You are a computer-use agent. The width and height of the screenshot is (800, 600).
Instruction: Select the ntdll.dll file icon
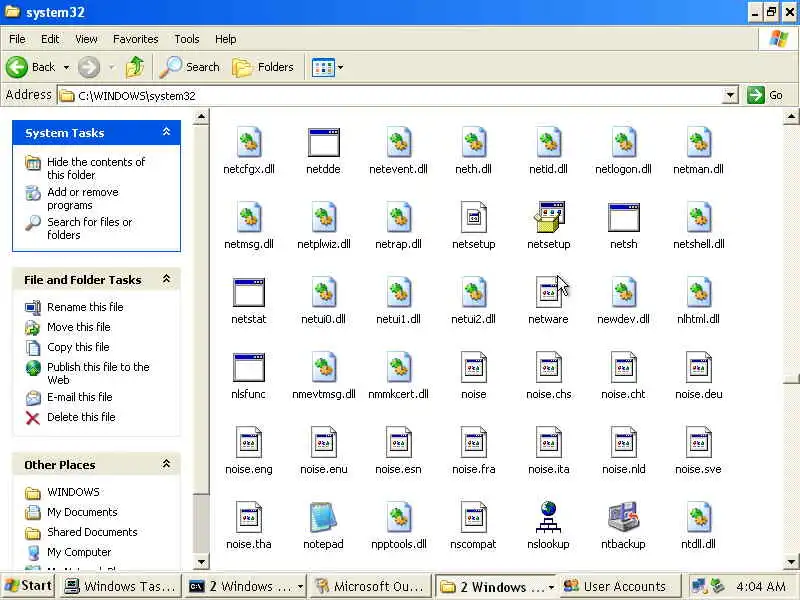(698, 517)
